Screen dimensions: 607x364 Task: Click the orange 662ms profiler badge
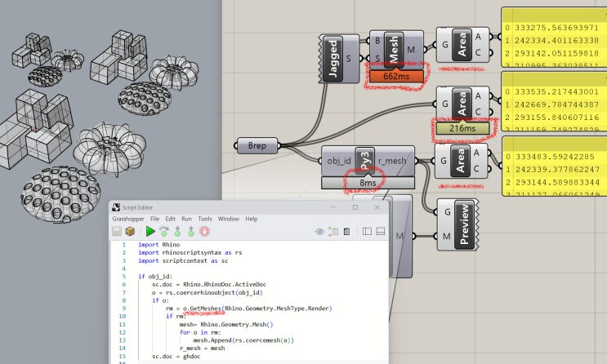pyautogui.click(x=396, y=76)
